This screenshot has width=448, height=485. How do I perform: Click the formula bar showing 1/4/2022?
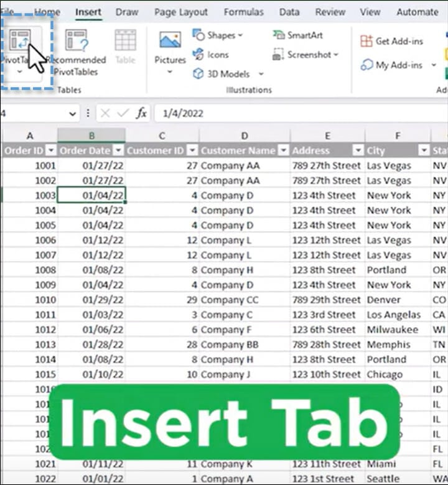point(299,113)
